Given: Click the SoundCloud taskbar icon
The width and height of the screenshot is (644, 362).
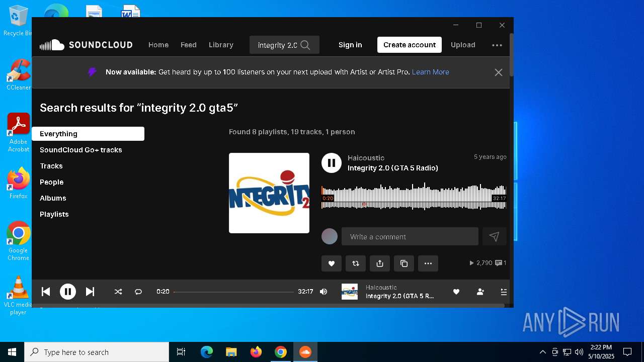Looking at the screenshot, I should pyautogui.click(x=305, y=352).
